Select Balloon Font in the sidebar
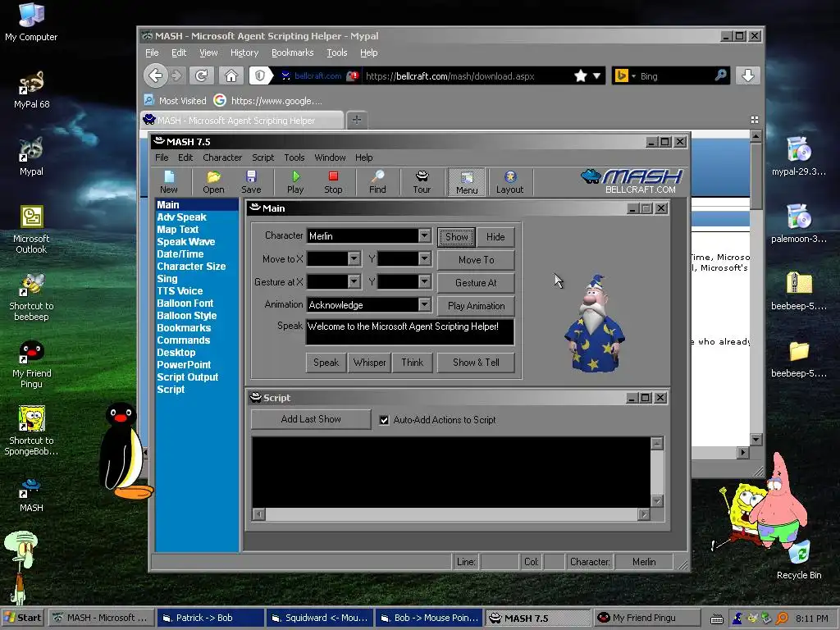 [185, 304]
